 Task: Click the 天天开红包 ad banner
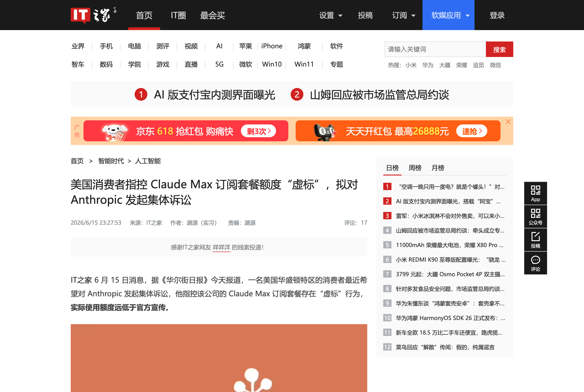pyautogui.click(x=398, y=131)
